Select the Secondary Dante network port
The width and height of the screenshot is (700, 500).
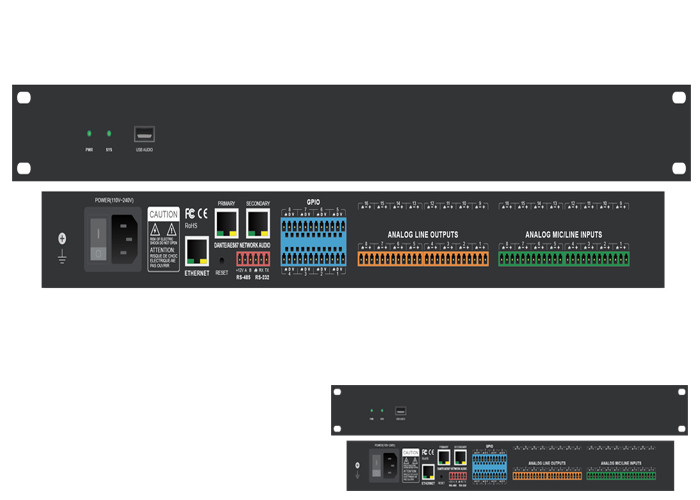point(258,224)
